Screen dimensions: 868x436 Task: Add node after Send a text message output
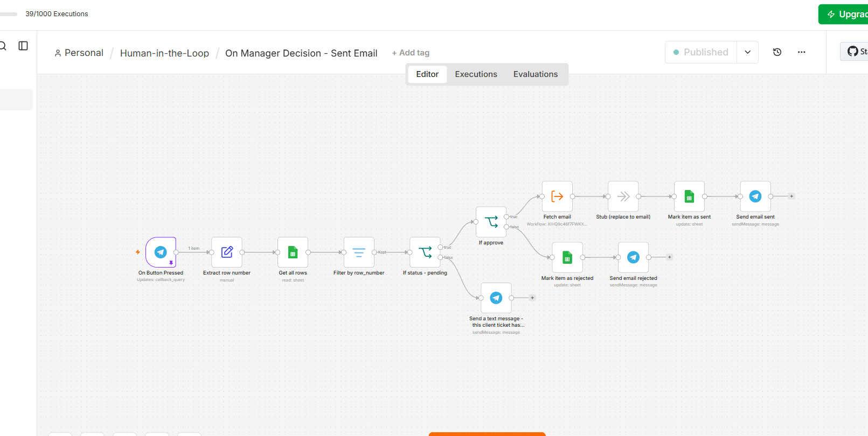[x=532, y=298]
